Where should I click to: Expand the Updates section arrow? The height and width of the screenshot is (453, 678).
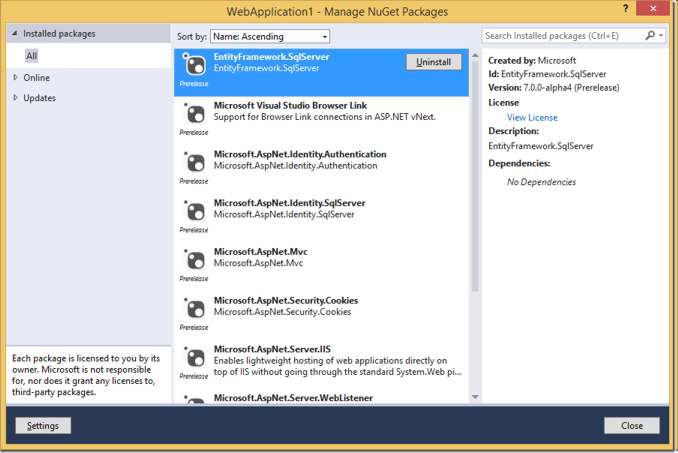(x=16, y=97)
